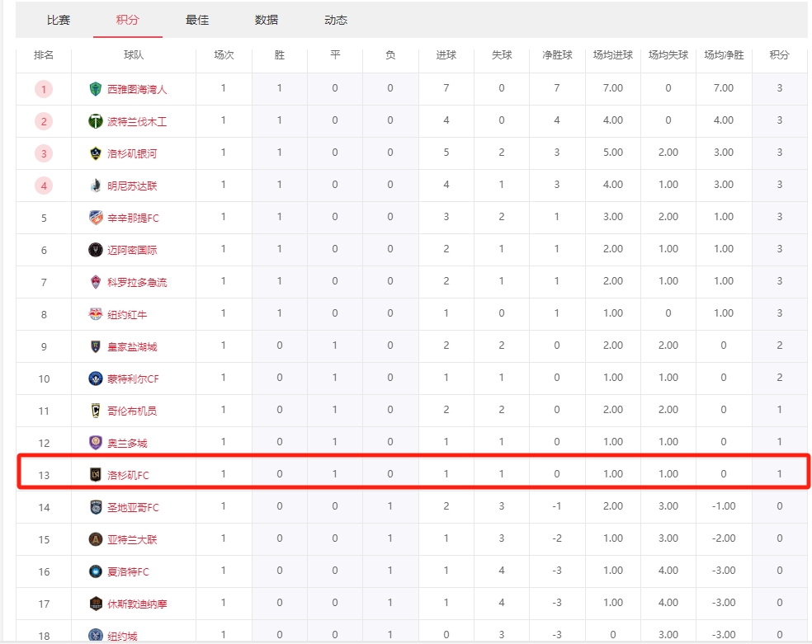Click the Minnesota United logo icon
812x644 pixels.
point(96,186)
